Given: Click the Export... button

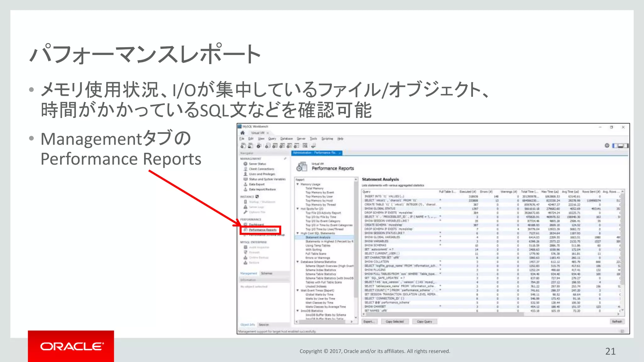Looking at the screenshot, I should tap(369, 321).
